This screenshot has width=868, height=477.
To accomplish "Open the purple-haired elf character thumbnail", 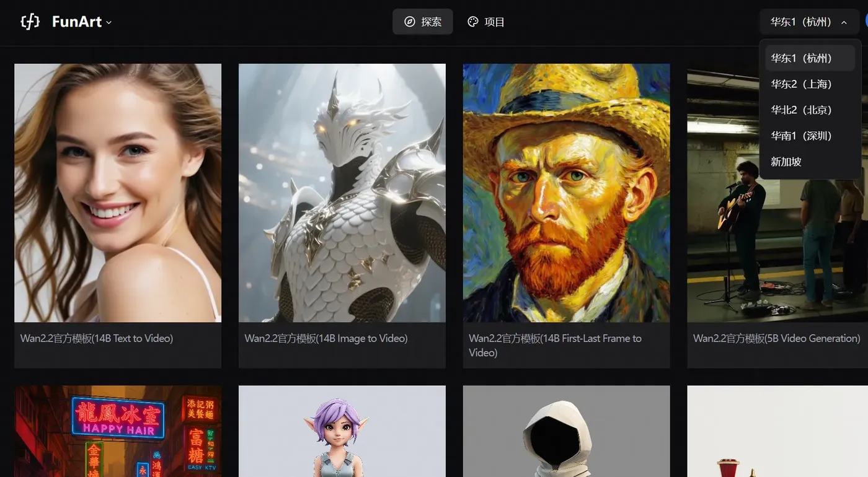I will [342, 431].
